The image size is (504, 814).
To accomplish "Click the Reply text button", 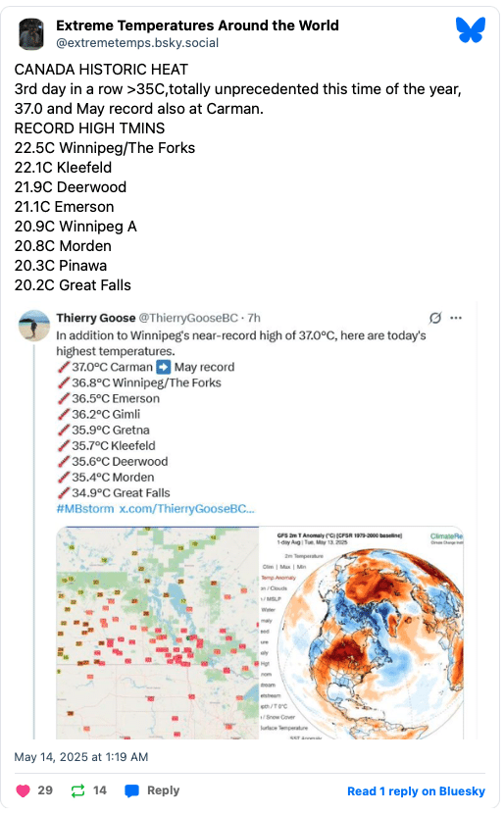I will (x=163, y=790).
